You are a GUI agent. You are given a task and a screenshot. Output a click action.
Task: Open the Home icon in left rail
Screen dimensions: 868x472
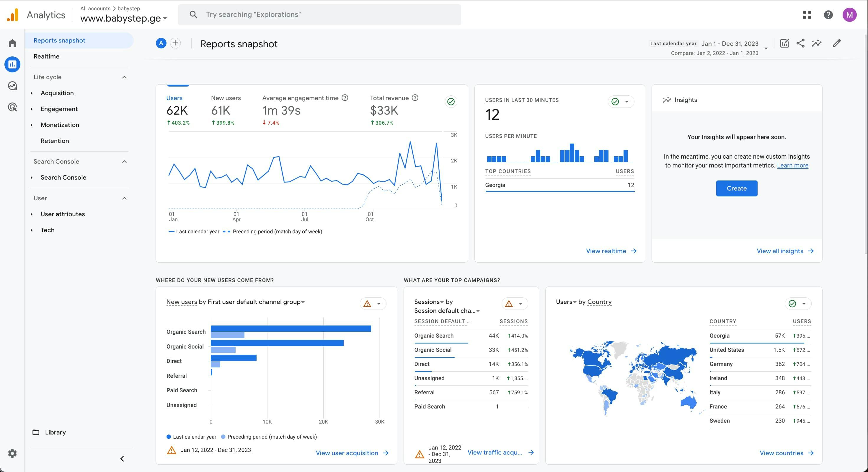pos(12,43)
